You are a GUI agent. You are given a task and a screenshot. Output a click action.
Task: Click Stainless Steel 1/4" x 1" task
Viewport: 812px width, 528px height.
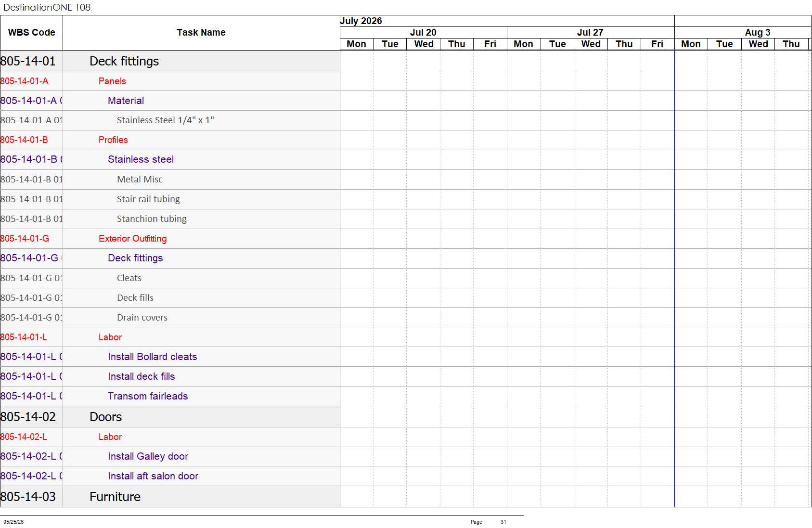(165, 120)
